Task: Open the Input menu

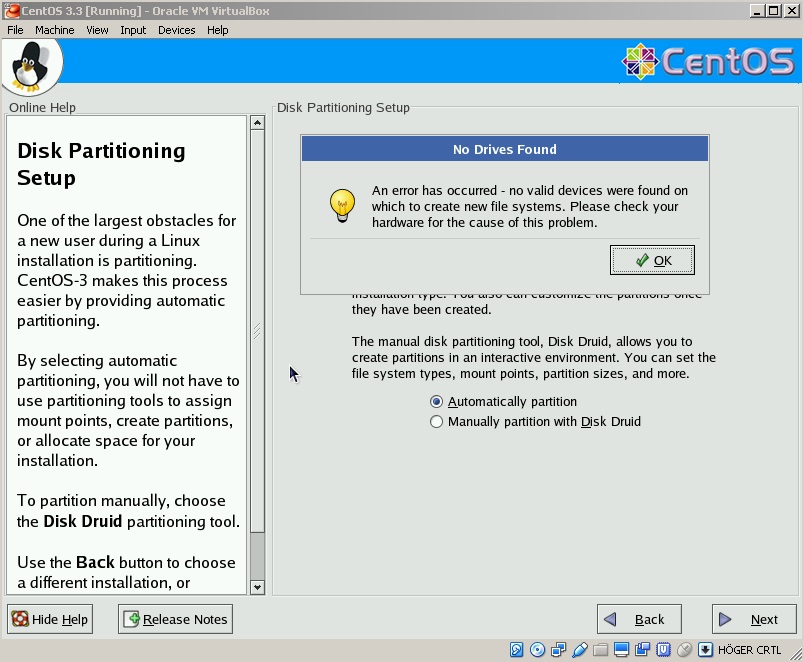Action: coord(133,30)
